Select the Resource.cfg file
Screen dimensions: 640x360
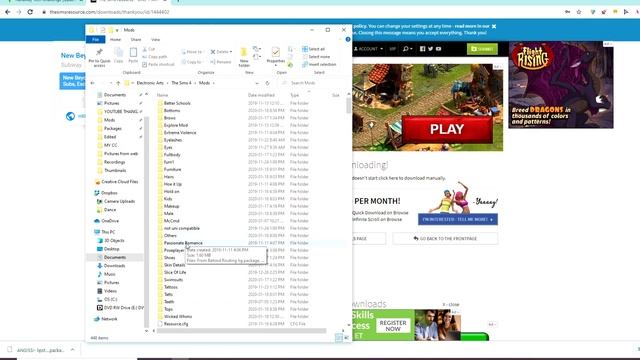tap(176, 324)
